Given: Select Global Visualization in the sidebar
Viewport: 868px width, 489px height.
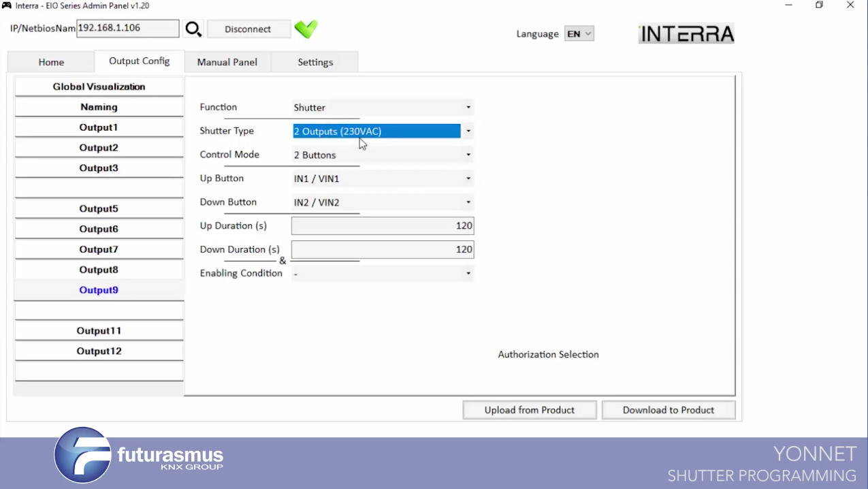Looking at the screenshot, I should 99,86.
